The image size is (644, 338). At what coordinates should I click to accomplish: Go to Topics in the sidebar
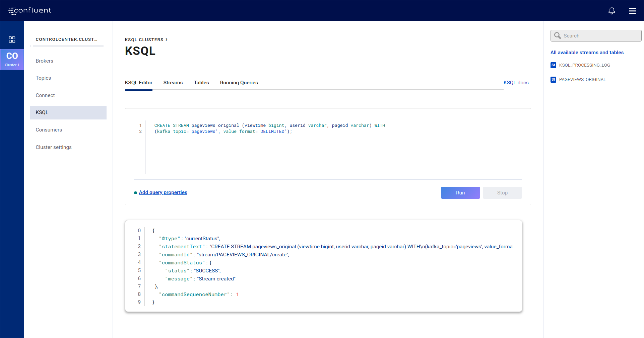click(x=44, y=78)
